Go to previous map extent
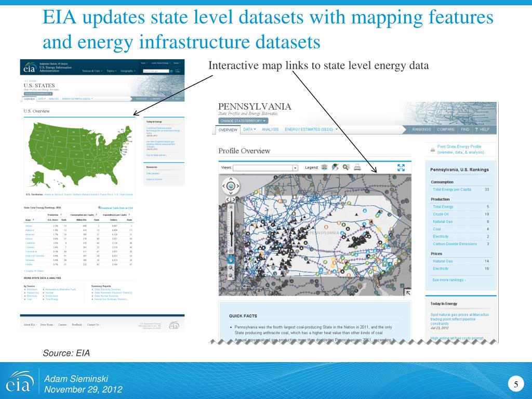 pyautogui.click(x=228, y=199)
